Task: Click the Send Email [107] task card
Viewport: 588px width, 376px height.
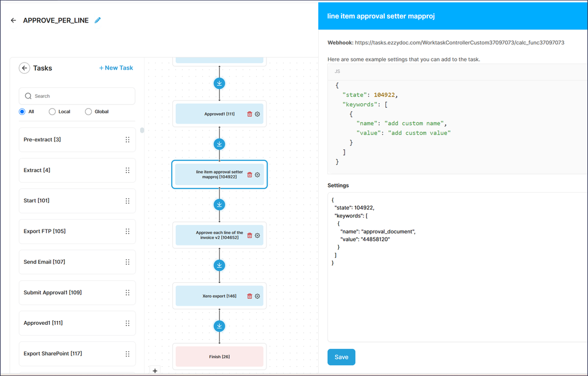Action: (78, 262)
